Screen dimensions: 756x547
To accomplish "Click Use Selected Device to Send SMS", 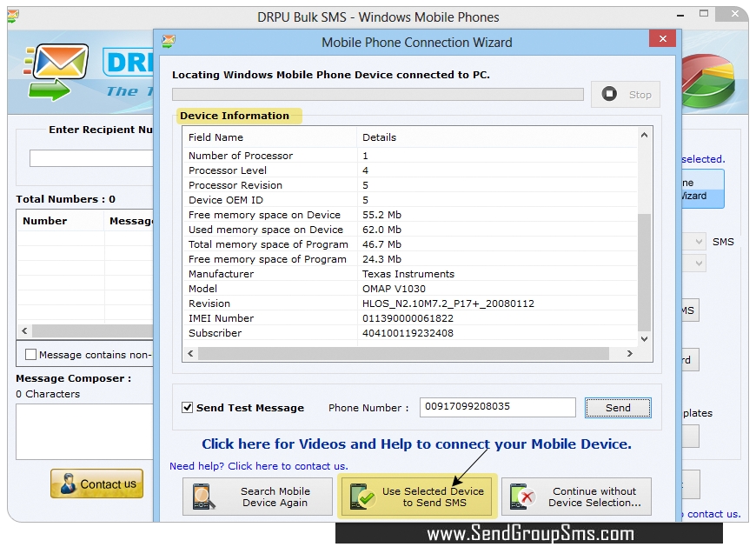I will click(x=416, y=497).
